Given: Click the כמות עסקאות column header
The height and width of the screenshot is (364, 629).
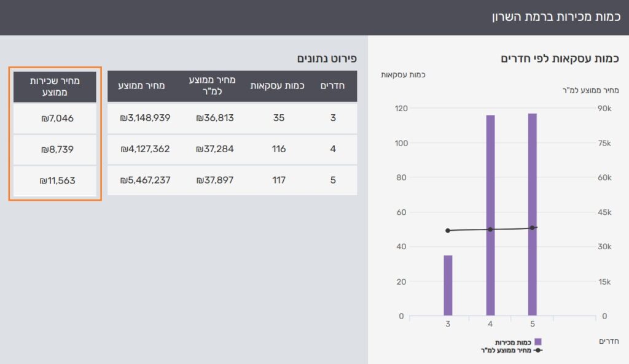Looking at the screenshot, I should tap(278, 86).
